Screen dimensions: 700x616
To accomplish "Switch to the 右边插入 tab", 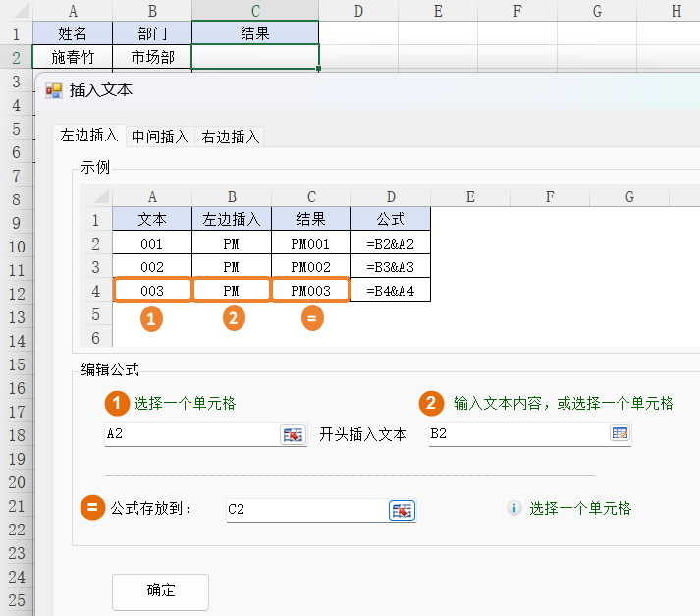I will (231, 137).
